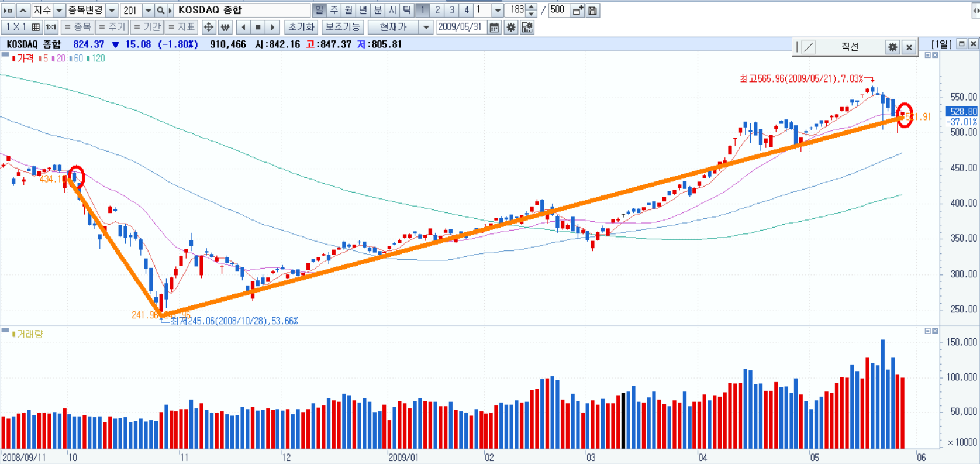Click the step-forward playback arrow
Viewport: 980px width, 464px height.
click(x=272, y=27)
